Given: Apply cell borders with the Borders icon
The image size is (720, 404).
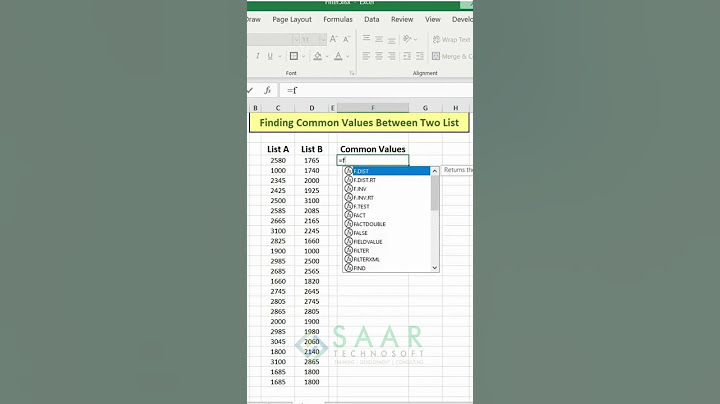Looking at the screenshot, I should [x=294, y=56].
